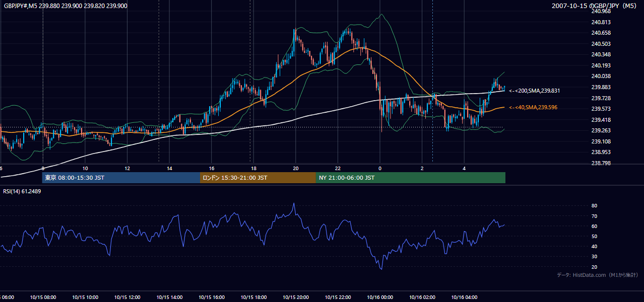The image size is (644, 302).
Task: Click the 239.728 price axis label
Action: click(x=601, y=98)
